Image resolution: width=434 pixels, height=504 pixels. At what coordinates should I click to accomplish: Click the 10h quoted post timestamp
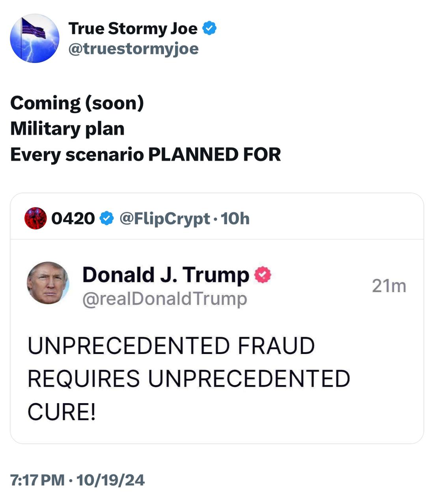(x=235, y=218)
